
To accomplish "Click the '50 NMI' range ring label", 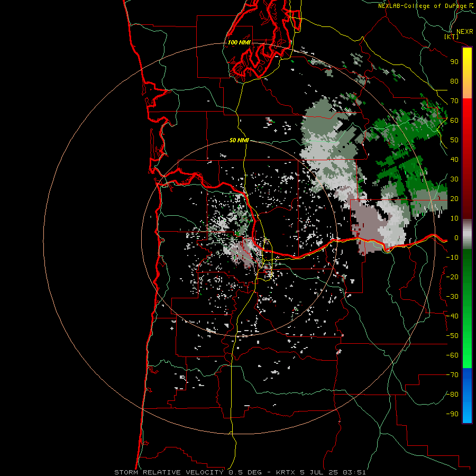I will point(239,140).
